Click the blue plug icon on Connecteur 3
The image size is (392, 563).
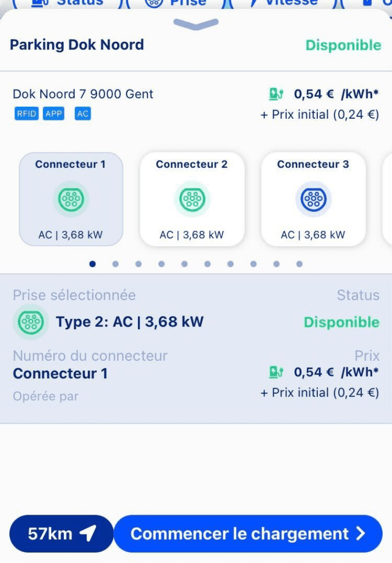click(312, 198)
